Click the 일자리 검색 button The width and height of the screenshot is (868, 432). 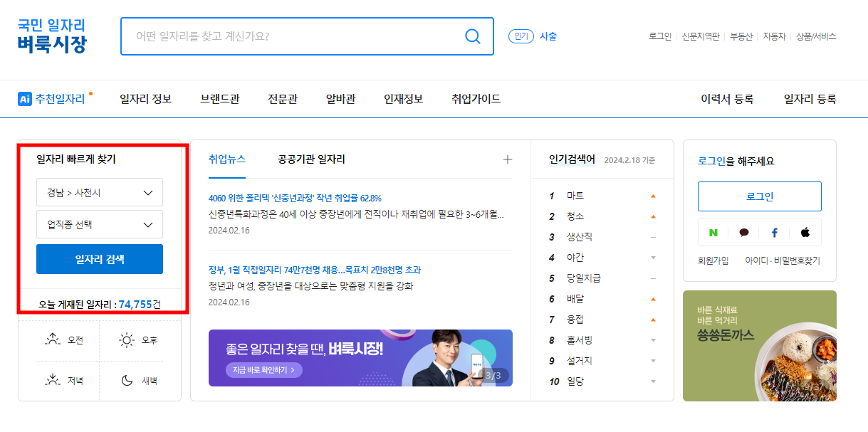coord(100,259)
